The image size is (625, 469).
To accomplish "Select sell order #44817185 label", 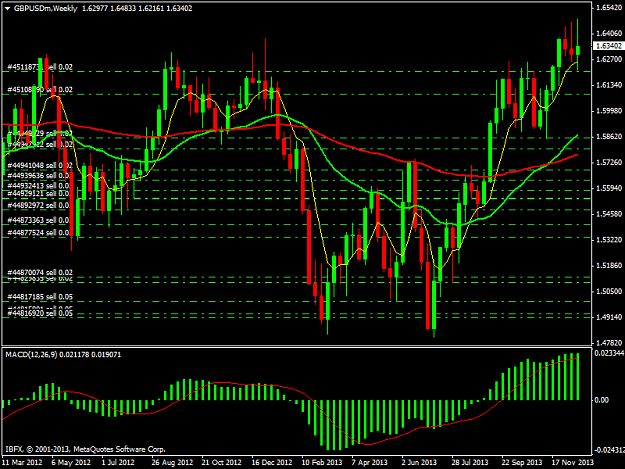I will 40,297.
